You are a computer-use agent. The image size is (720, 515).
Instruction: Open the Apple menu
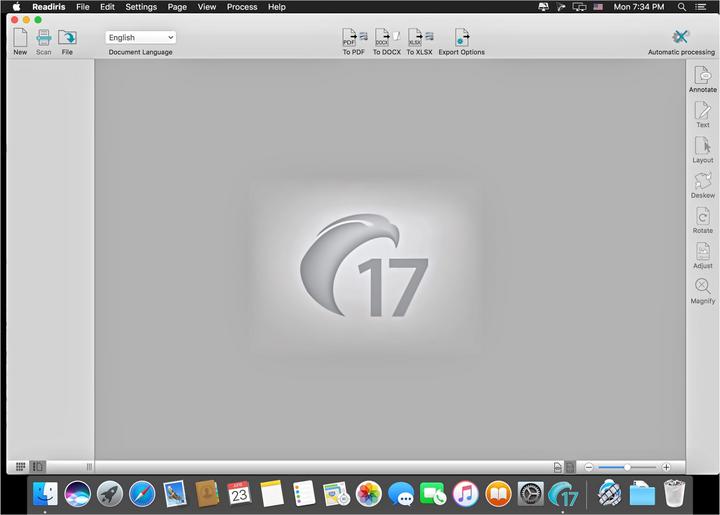16,6
